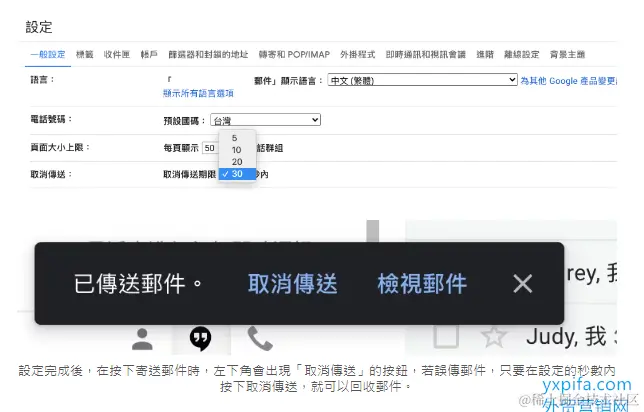Click the 預設國碼 label
This screenshot has width=644, height=412.
click(184, 121)
